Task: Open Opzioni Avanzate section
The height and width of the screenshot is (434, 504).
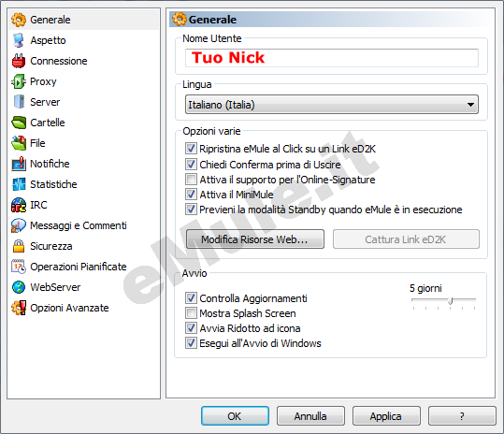Action: 69,308
